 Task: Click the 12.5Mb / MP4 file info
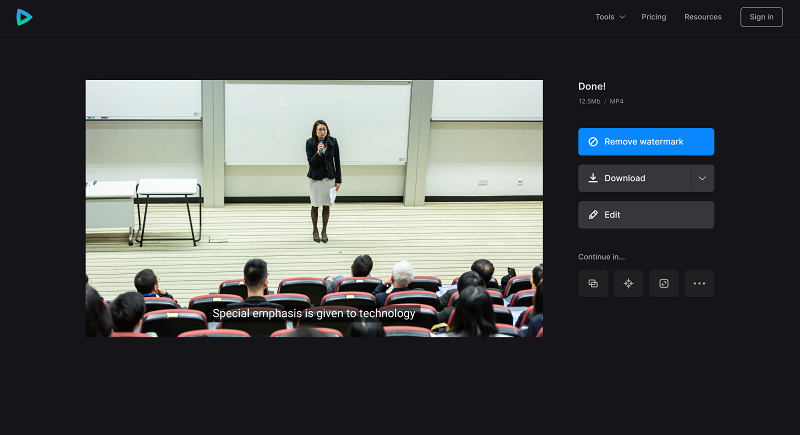click(x=601, y=101)
